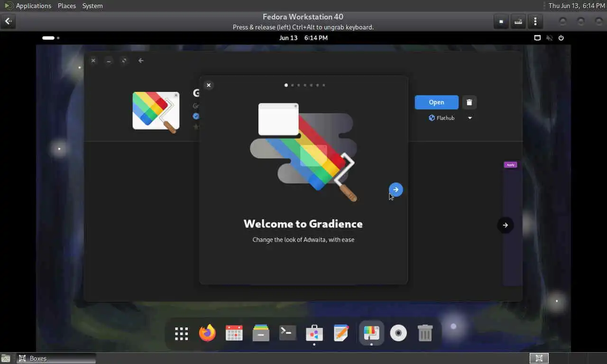607x364 pixels.
Task: Open the guest power menu icon
Action: click(561, 38)
